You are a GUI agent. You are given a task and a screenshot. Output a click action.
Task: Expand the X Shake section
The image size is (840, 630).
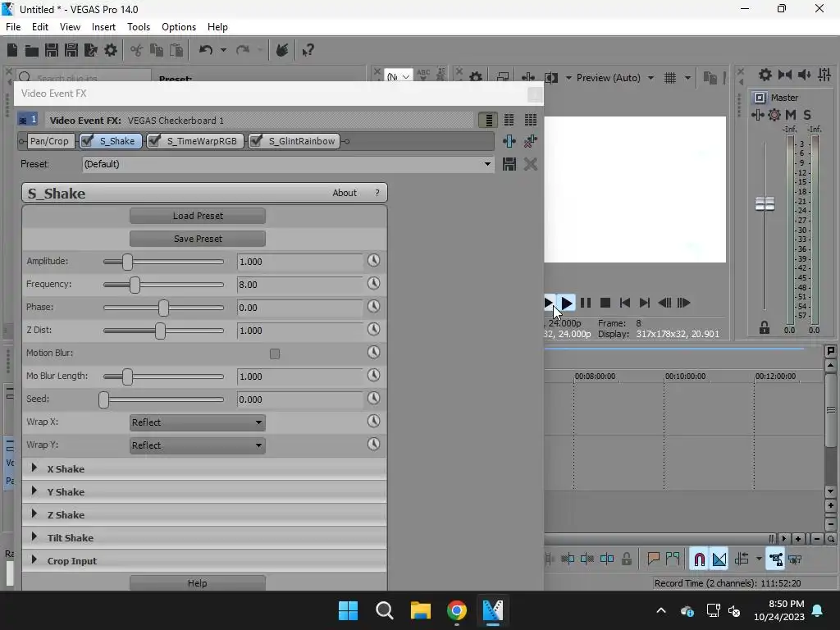tap(34, 468)
